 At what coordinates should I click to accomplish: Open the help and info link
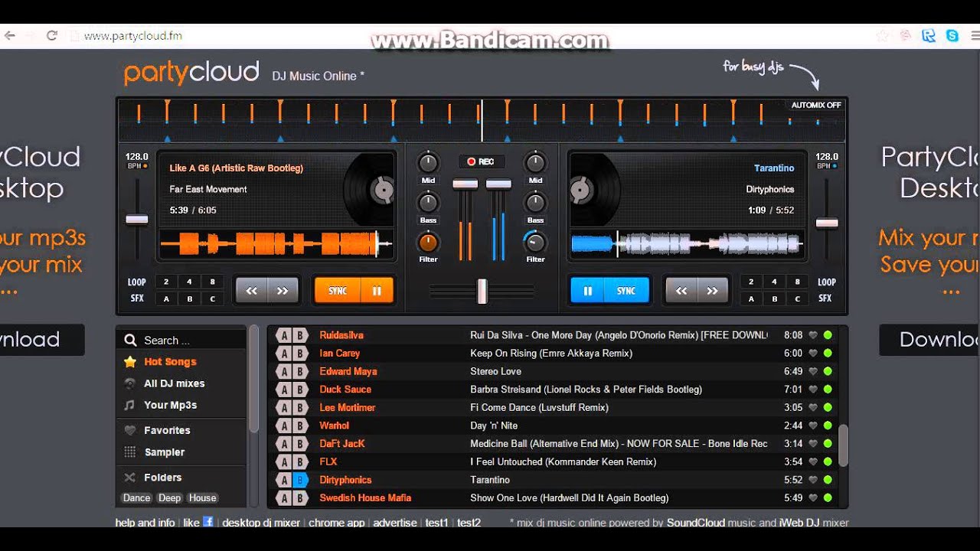coord(145,523)
